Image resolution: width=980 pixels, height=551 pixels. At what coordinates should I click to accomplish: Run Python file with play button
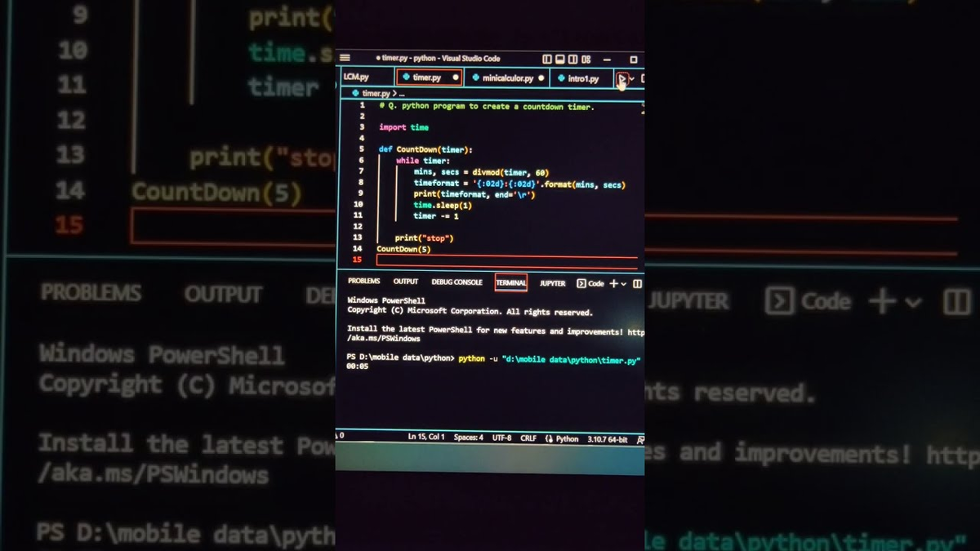621,79
